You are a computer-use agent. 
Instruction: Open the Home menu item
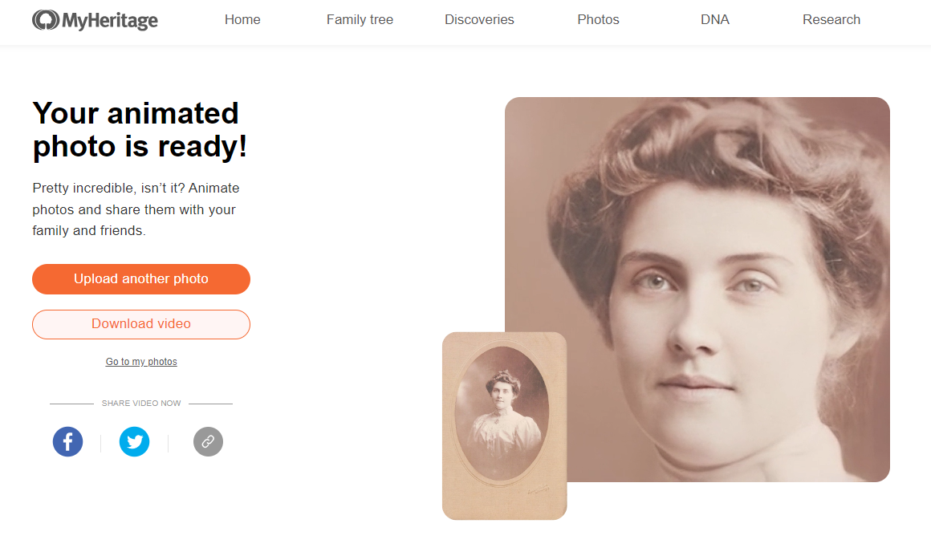pyautogui.click(x=242, y=20)
